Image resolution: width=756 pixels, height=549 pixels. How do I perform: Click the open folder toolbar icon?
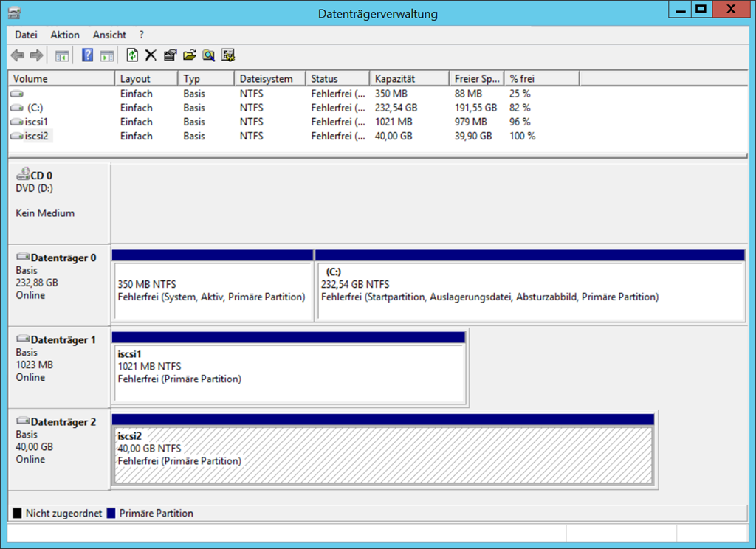coord(190,55)
